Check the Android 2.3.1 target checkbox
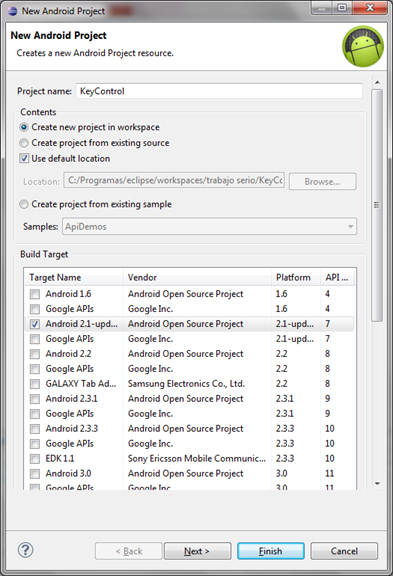This screenshot has height=576, width=393. click(35, 399)
